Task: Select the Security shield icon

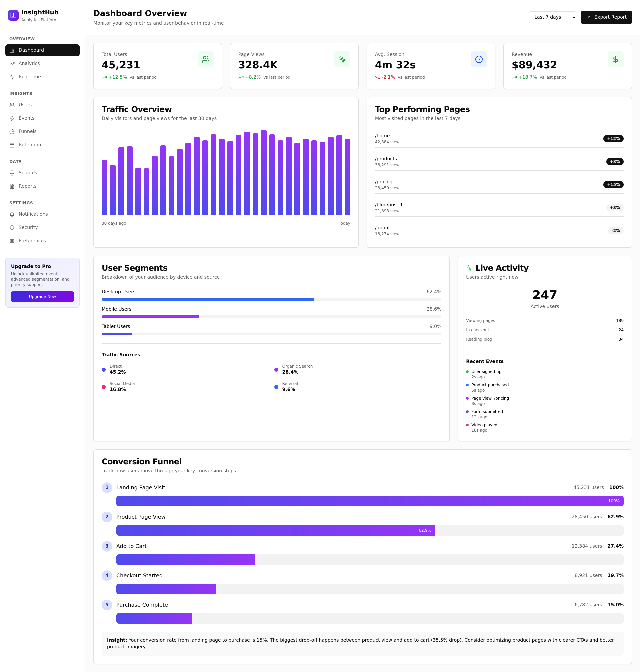Action: (12, 227)
